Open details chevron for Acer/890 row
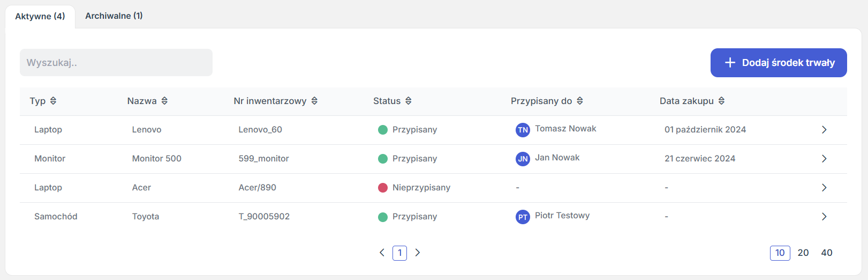The image size is (868, 280). 824,188
